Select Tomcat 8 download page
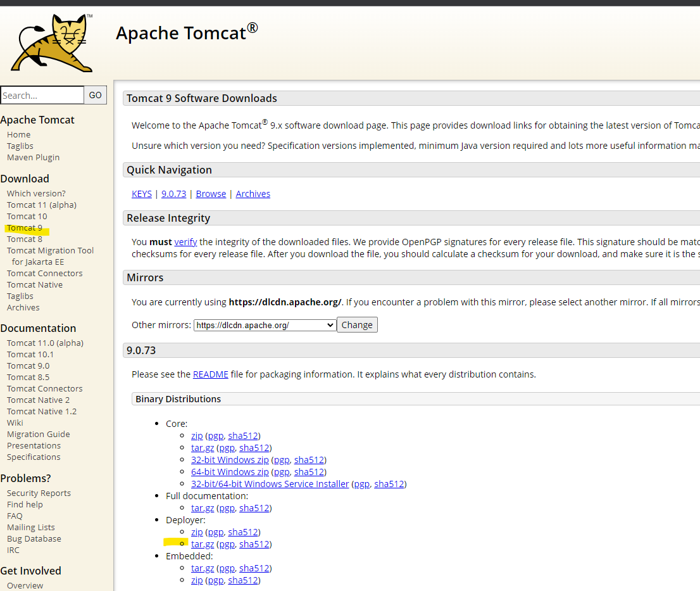Viewport: 700px width, 591px height. pyautogui.click(x=25, y=239)
